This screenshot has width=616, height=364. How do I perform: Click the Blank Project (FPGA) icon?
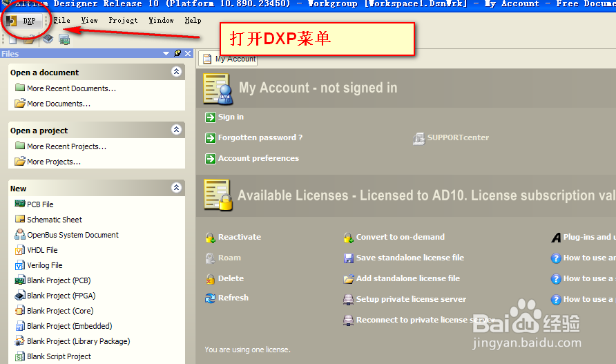coord(20,295)
